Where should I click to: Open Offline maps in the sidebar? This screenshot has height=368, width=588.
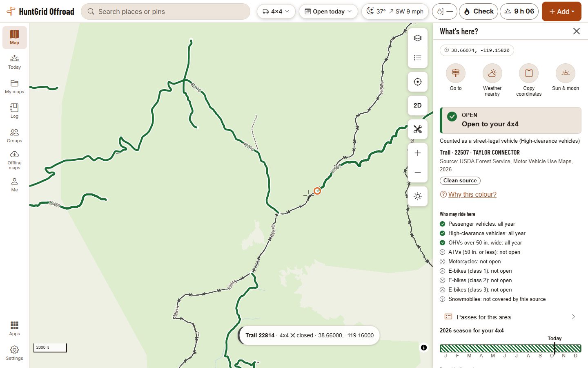click(15, 160)
